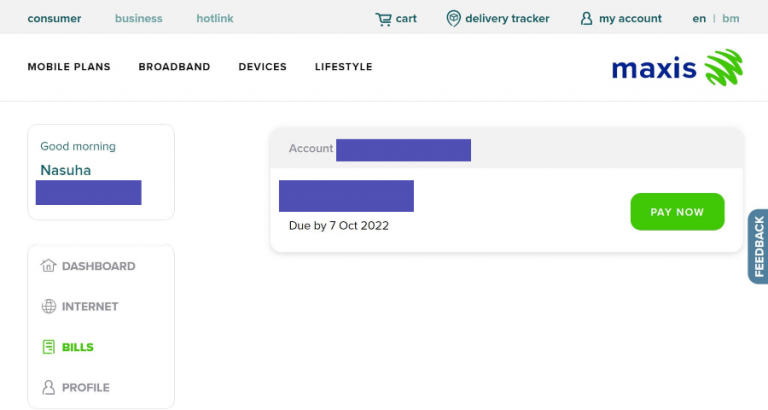Click the shopping cart icon
Screen dimensions: 768x410
click(383, 19)
